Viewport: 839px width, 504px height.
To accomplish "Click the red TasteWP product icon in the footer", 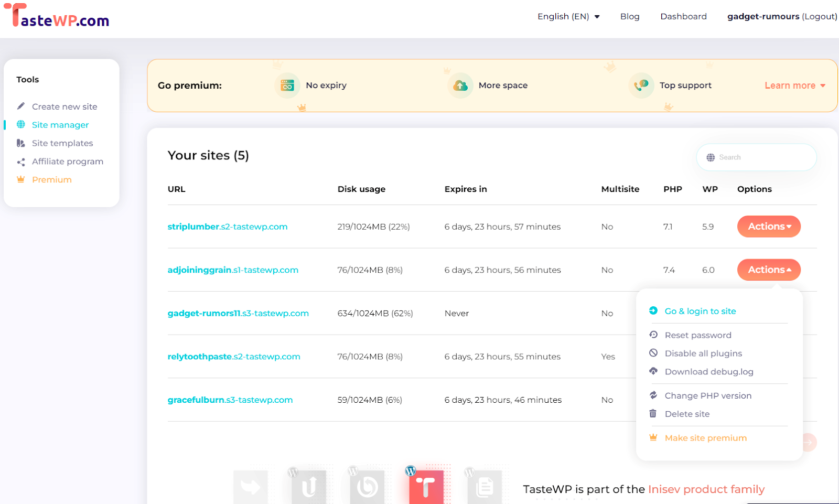I will coord(426,487).
